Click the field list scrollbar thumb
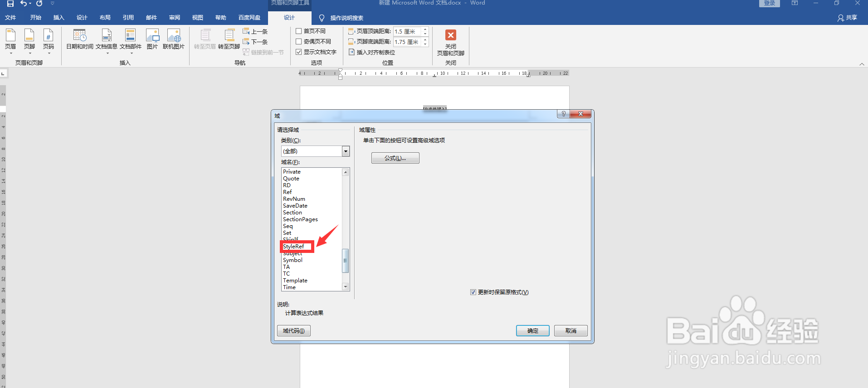 [x=346, y=261]
